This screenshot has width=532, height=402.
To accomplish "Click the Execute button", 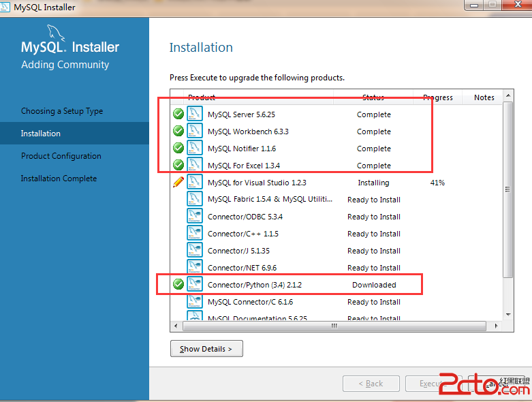I will 434,384.
